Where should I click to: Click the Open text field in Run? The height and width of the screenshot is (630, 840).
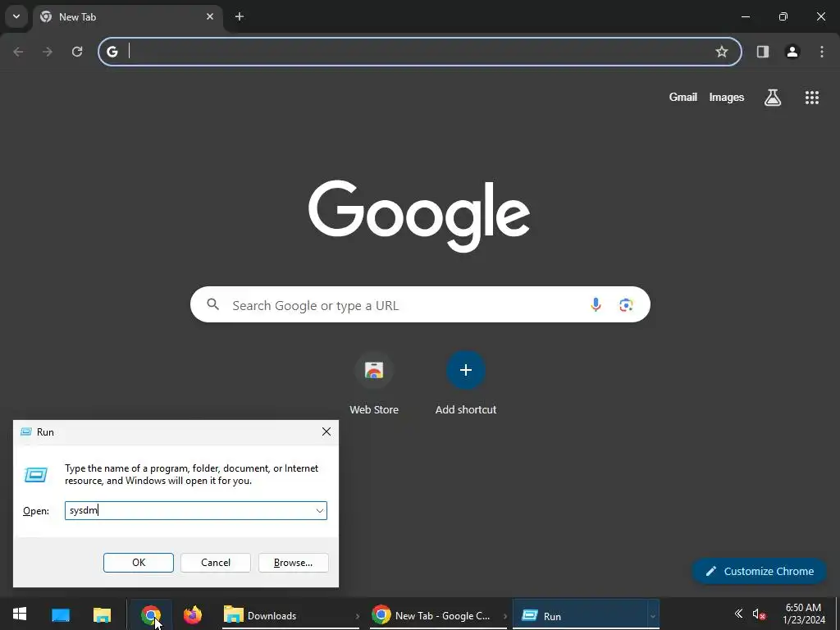tap(189, 510)
